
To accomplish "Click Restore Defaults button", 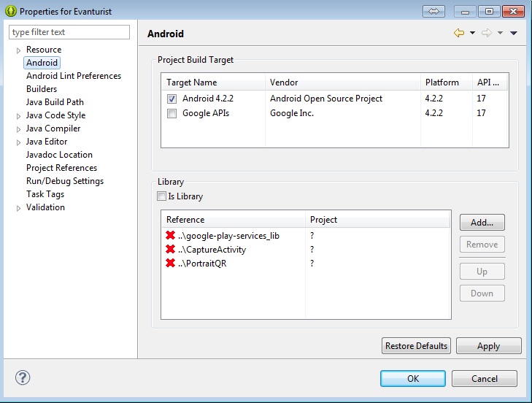I will (416, 345).
